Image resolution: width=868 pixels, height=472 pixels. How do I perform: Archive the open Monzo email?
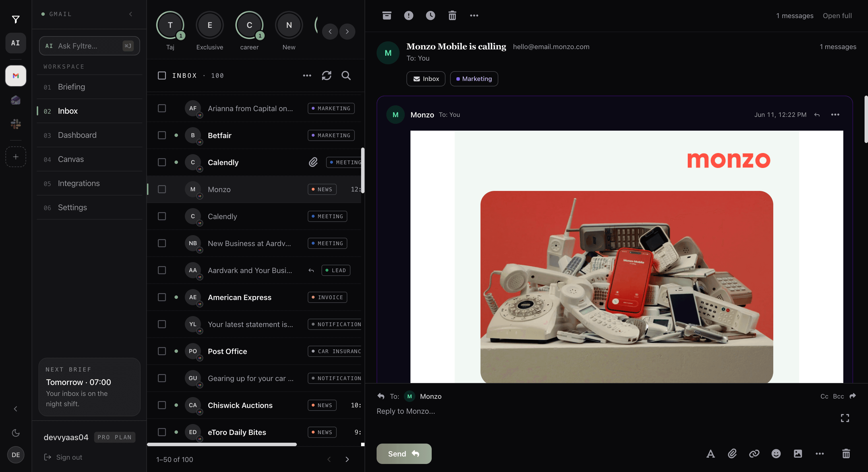click(387, 16)
